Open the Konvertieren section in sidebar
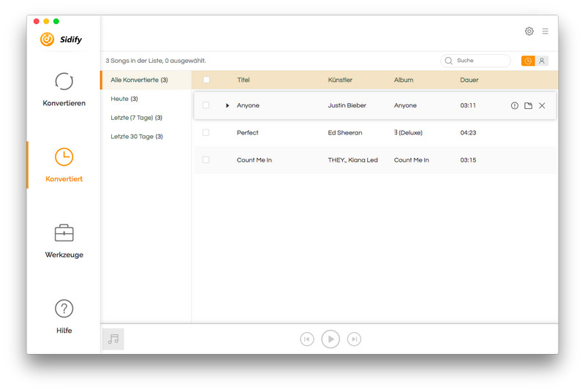 click(64, 89)
